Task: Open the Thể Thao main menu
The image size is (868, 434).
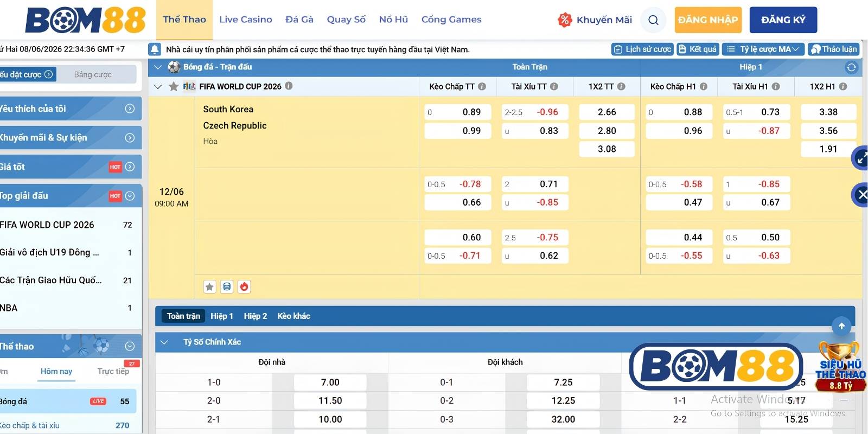Action: [184, 20]
